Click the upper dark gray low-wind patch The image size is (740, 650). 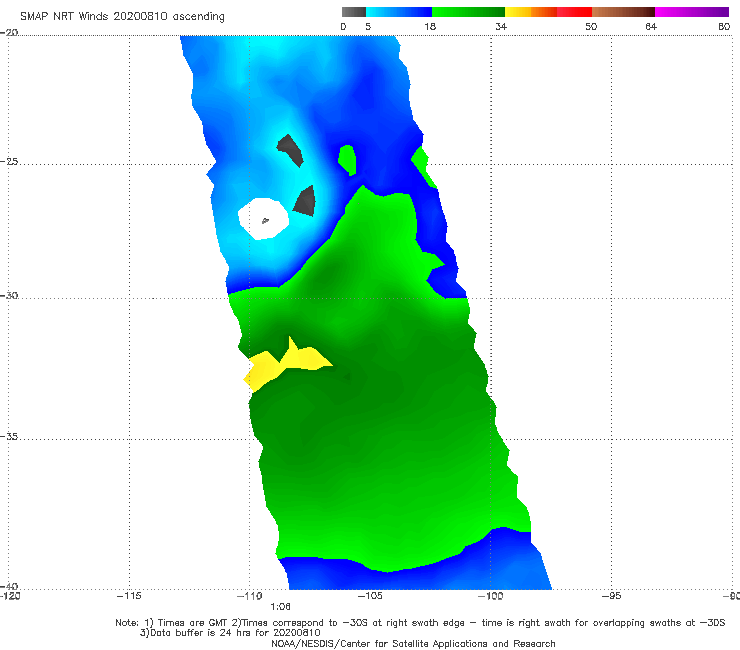(290, 150)
